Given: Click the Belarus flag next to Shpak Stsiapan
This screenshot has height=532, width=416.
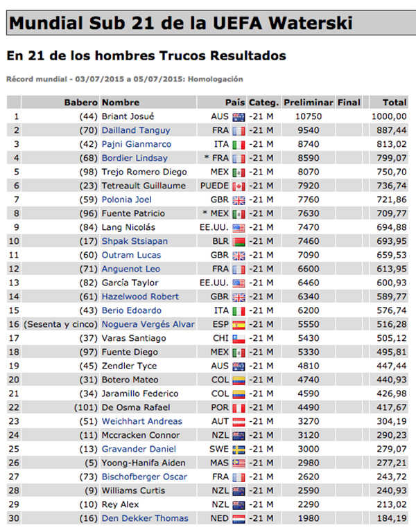Looking at the screenshot, I should pyautogui.click(x=239, y=241).
